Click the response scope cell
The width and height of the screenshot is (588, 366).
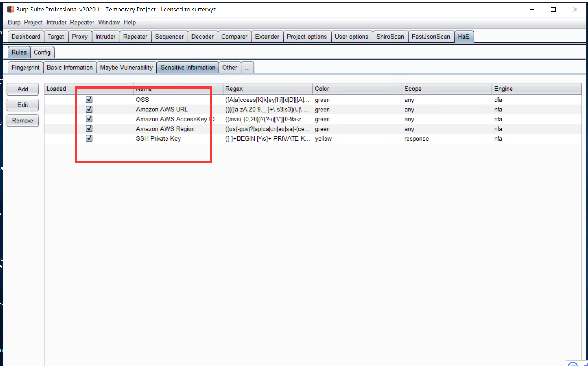(416, 139)
